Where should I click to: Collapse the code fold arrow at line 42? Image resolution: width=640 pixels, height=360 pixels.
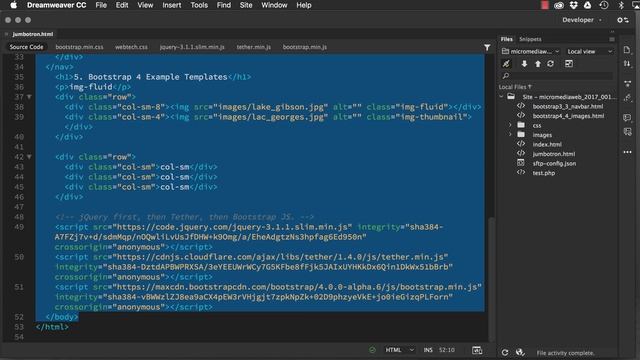point(29,157)
